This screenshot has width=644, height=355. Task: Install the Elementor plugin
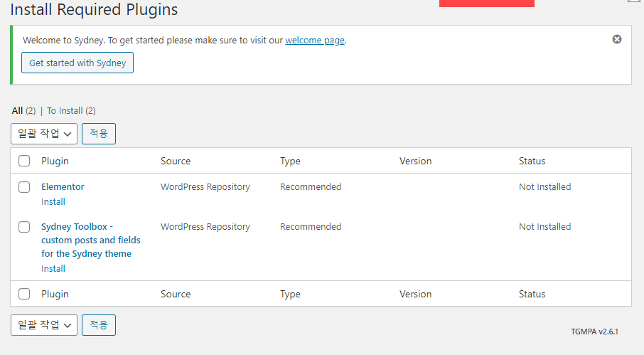click(53, 202)
